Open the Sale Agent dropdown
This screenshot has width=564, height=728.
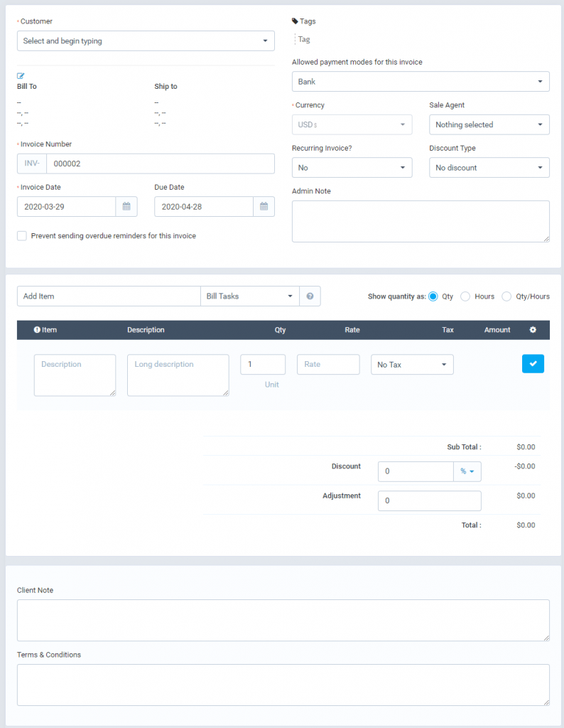[x=489, y=124]
